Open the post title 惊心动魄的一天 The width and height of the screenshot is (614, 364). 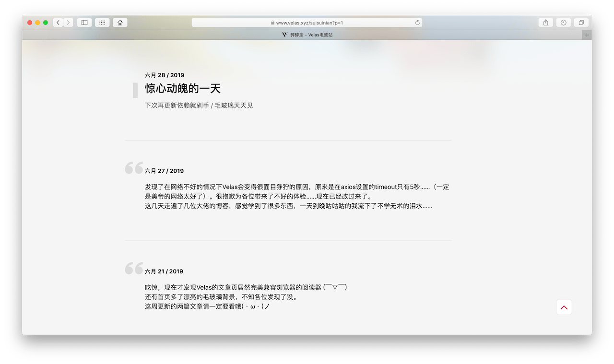coord(183,89)
